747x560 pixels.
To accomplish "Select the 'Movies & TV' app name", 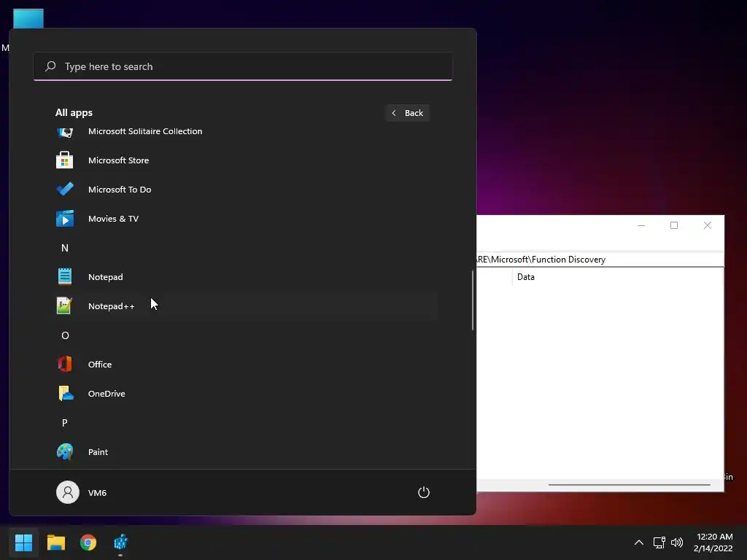I will coord(113,219).
